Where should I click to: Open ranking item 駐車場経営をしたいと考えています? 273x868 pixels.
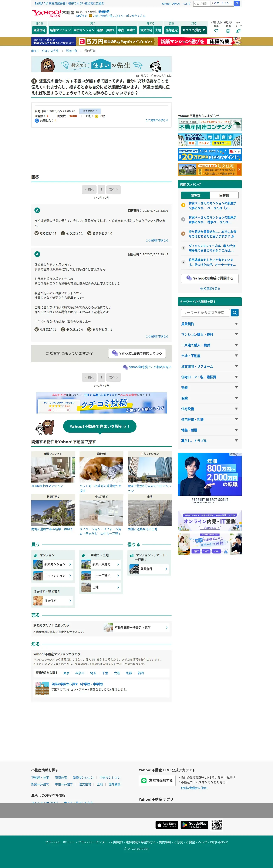212,262
